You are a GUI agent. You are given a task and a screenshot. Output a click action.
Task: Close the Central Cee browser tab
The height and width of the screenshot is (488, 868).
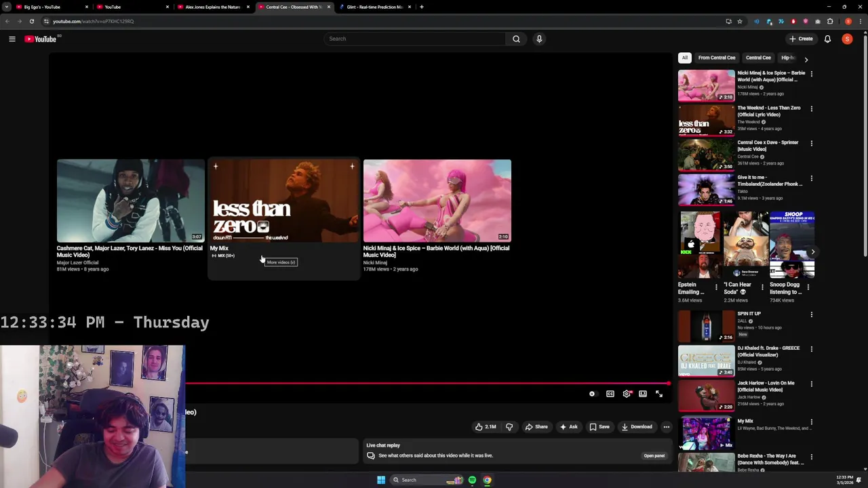(329, 7)
